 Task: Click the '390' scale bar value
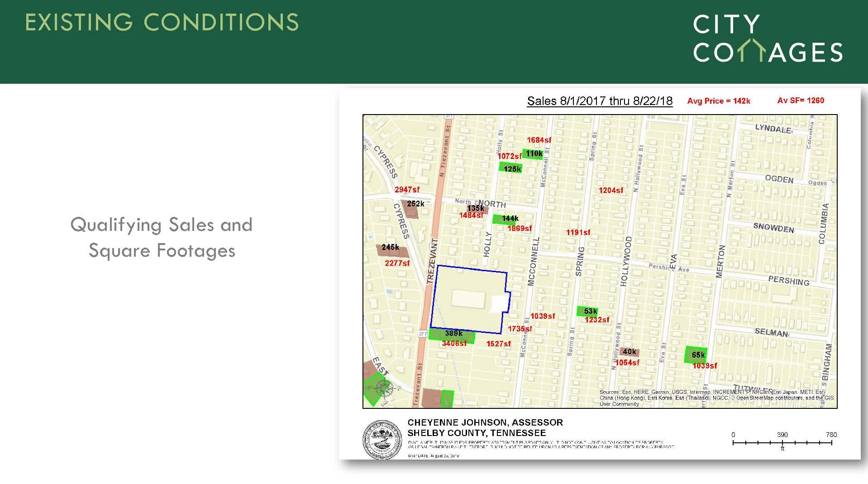pos(782,435)
